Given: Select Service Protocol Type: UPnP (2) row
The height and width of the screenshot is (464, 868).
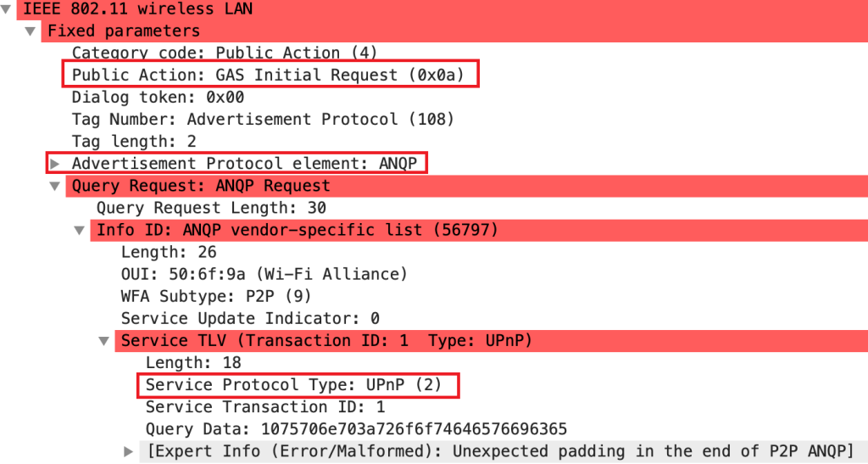Looking at the screenshot, I should tap(294, 384).
